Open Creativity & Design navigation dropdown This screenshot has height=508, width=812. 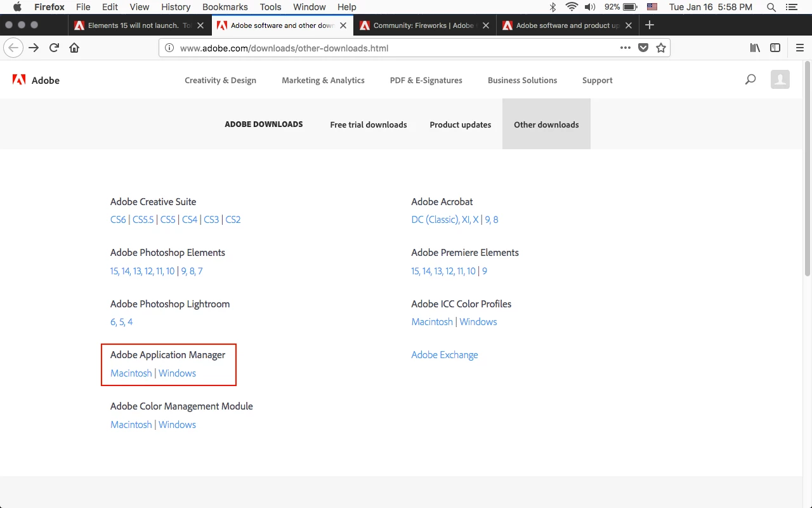(x=220, y=80)
